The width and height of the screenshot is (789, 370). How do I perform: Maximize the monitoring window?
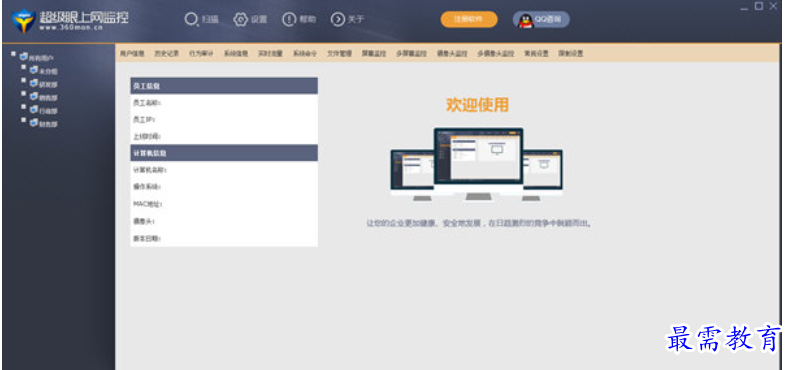[x=759, y=6]
